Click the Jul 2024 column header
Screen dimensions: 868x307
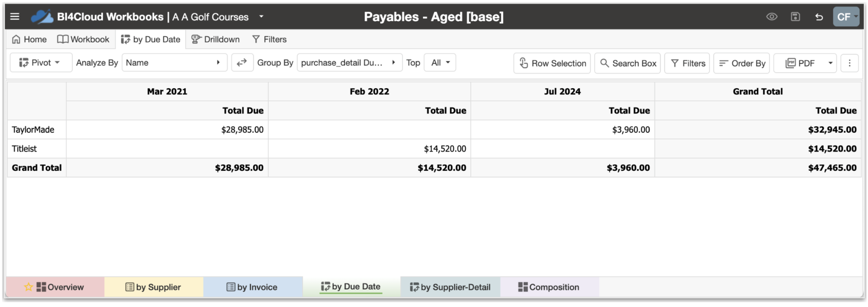563,91
